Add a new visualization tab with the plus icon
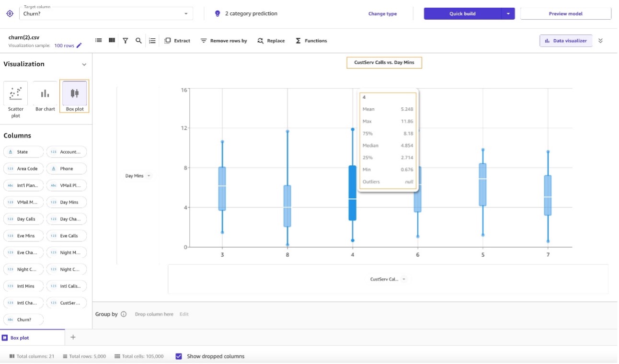 (x=73, y=337)
